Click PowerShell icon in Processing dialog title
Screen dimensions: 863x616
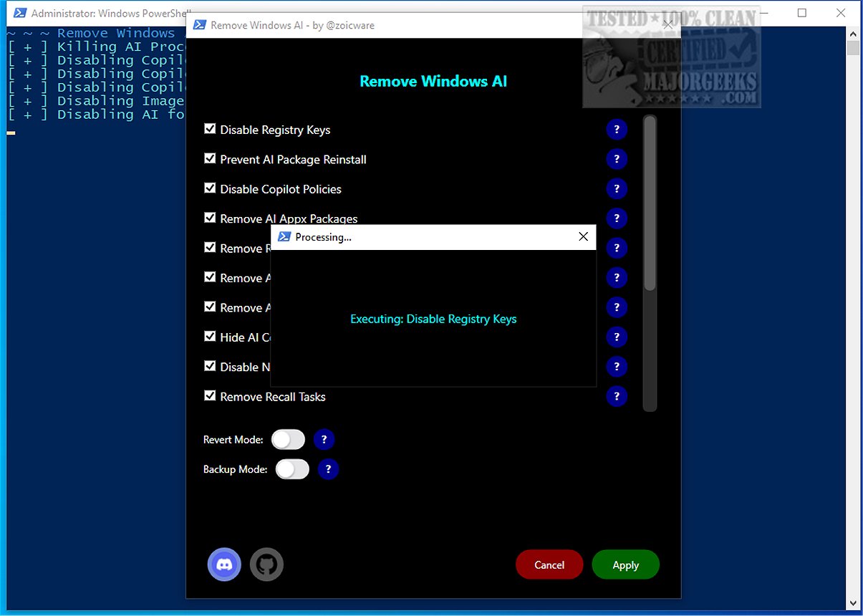(x=284, y=237)
